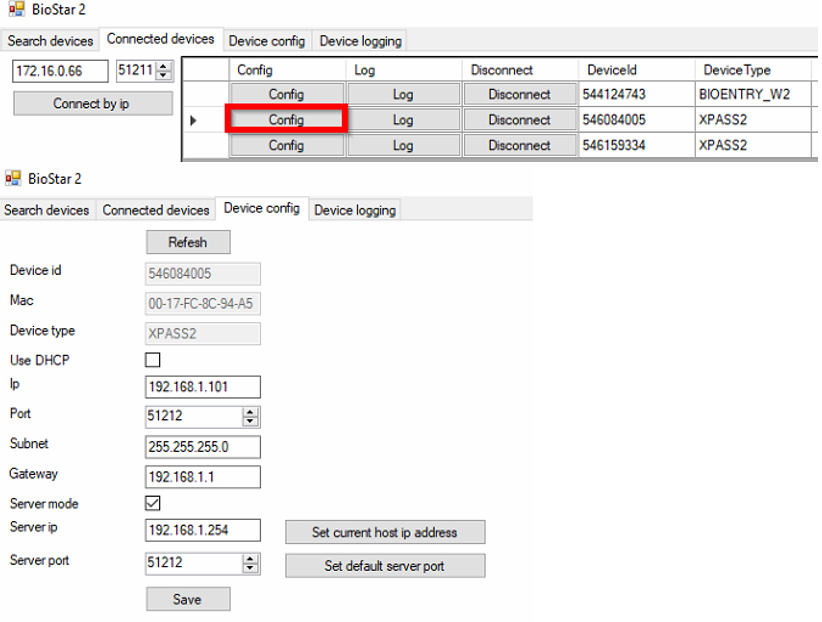
Task: Decrease the Server port spinner value
Action: [250, 569]
